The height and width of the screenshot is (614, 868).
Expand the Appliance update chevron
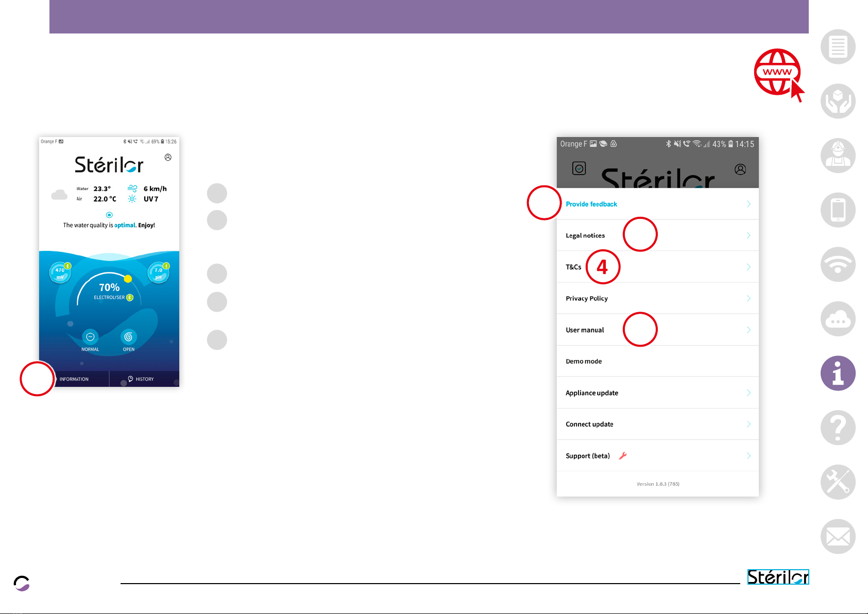[x=748, y=393]
